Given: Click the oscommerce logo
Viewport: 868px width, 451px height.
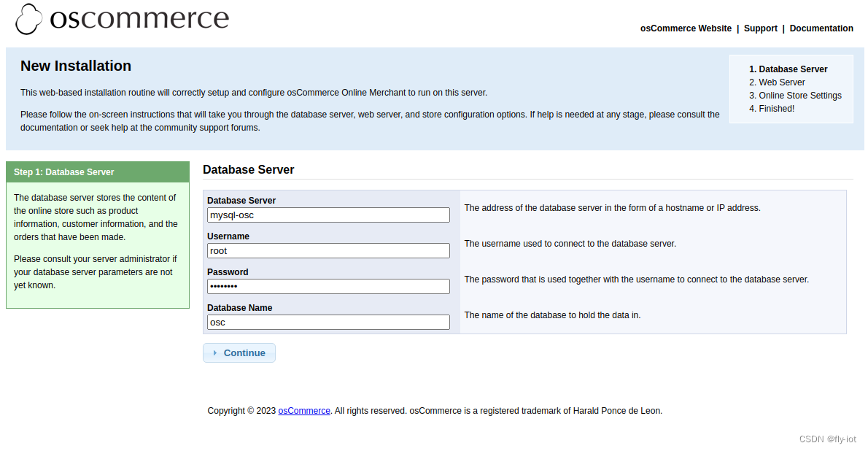Looking at the screenshot, I should tap(123, 19).
